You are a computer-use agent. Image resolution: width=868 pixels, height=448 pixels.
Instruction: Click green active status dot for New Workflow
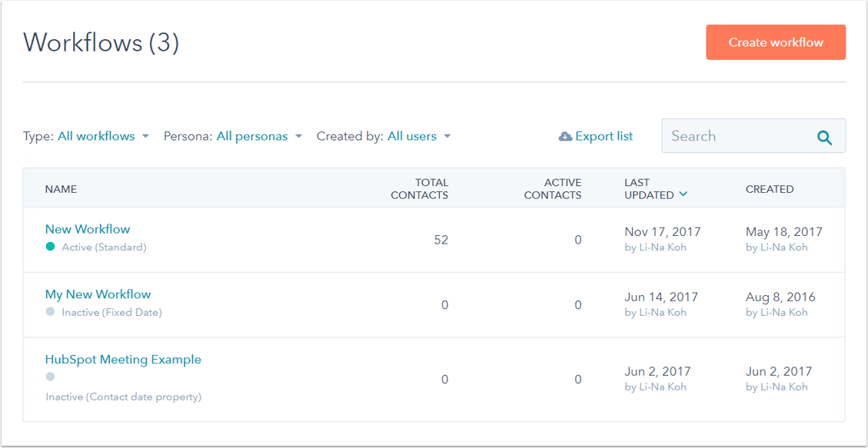[x=51, y=247]
